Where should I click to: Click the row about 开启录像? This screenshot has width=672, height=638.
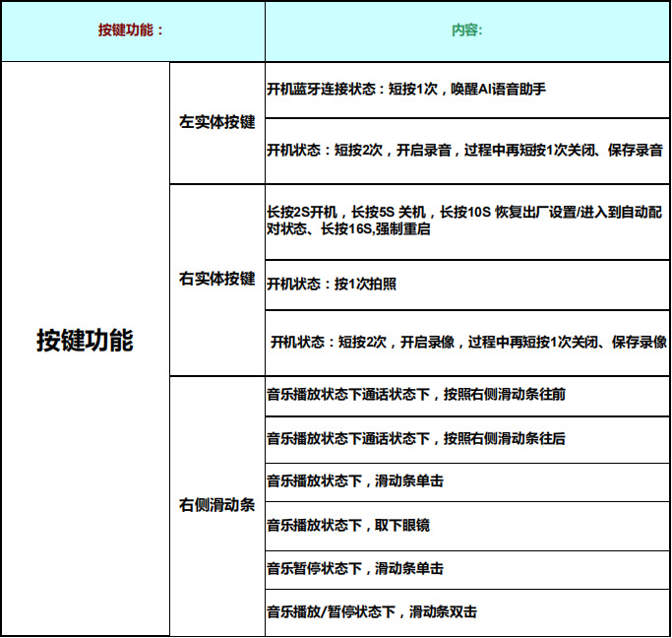point(467,344)
